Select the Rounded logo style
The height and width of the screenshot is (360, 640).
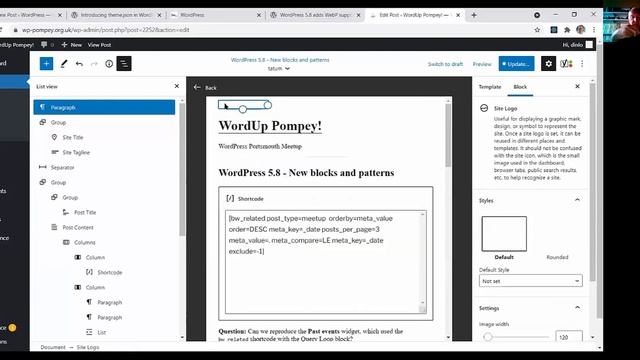[557, 257]
